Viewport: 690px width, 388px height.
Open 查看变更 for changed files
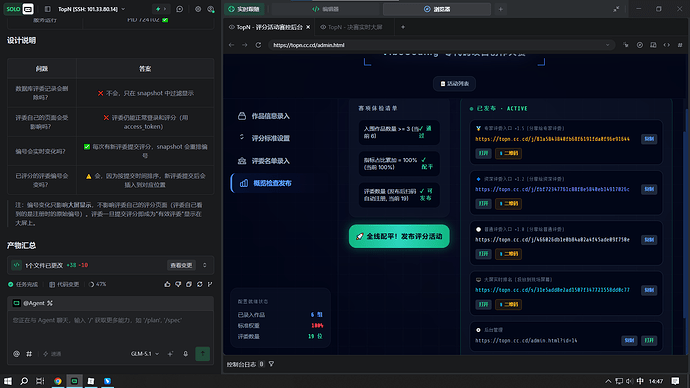[181, 265]
